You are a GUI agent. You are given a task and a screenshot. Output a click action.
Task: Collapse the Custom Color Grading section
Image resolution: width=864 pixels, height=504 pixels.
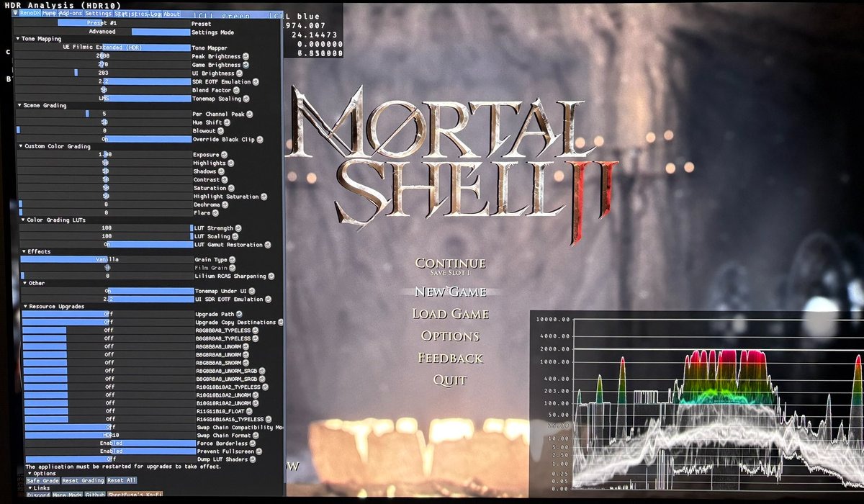click(x=20, y=147)
